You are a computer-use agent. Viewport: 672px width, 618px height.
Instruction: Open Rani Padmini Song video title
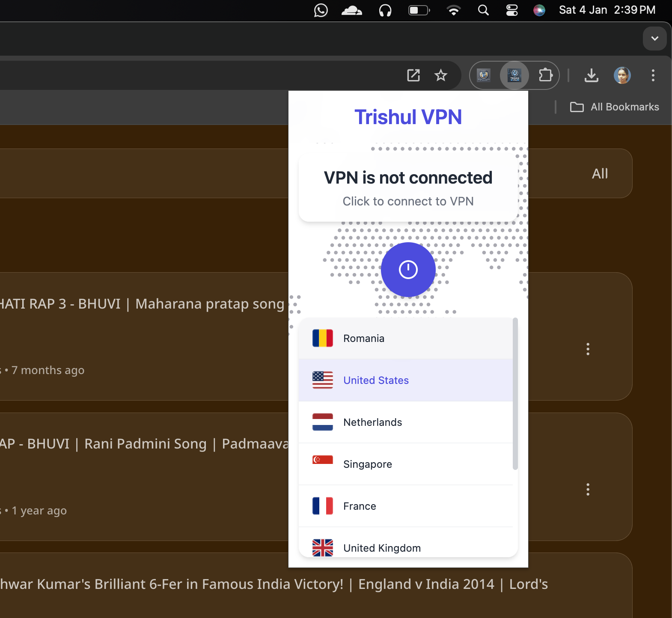click(x=144, y=444)
